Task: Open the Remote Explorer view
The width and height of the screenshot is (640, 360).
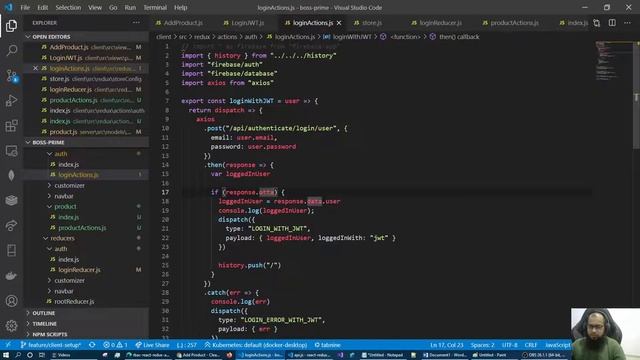Action: (11, 151)
